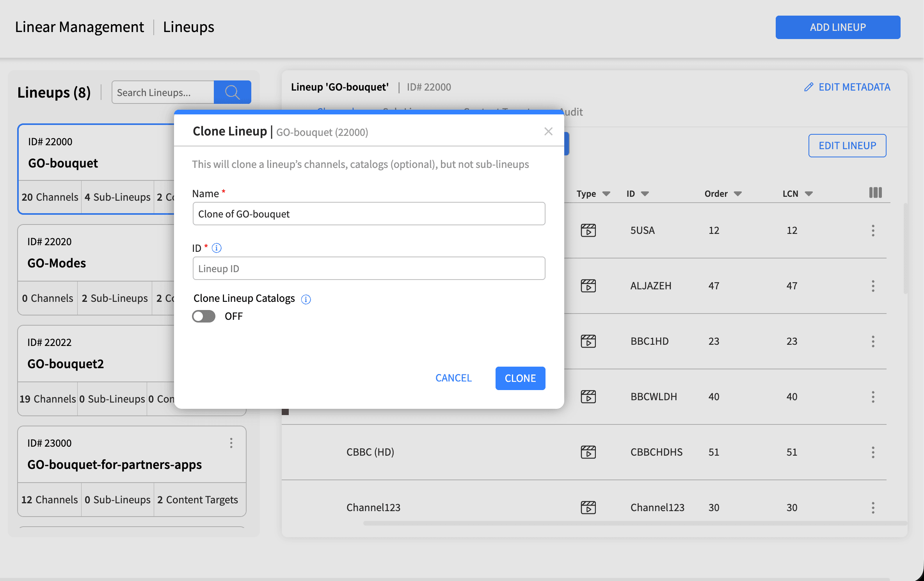Click the EDIT METADATA link
Viewport: 924px width, 581px height.
847,87
